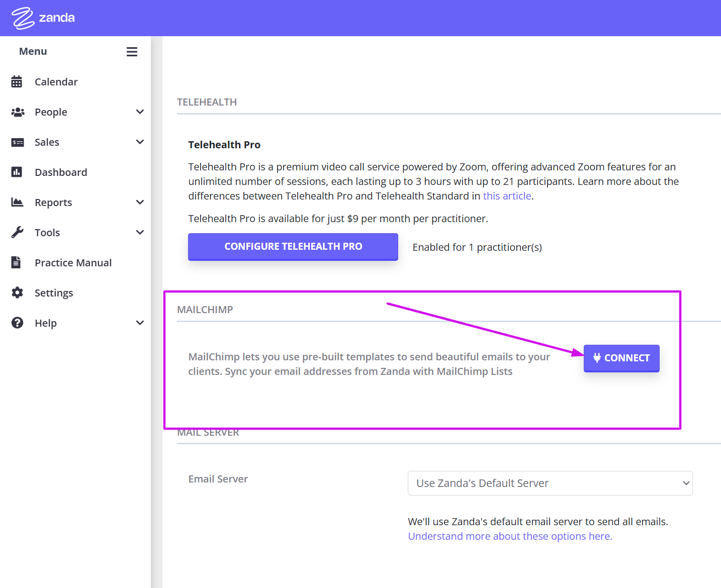Click the Calendar icon in sidebar
This screenshot has height=588, width=721.
(x=17, y=81)
